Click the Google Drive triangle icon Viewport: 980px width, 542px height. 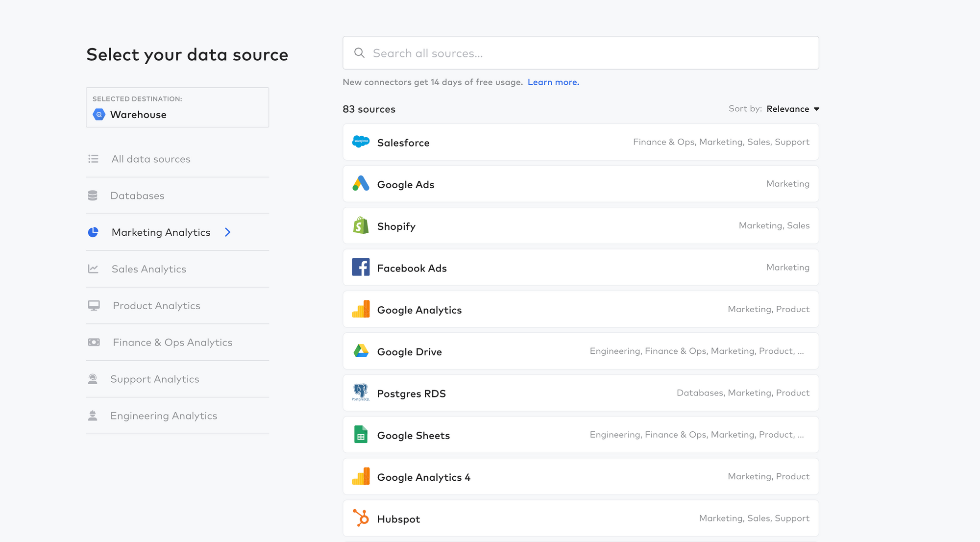pos(361,351)
